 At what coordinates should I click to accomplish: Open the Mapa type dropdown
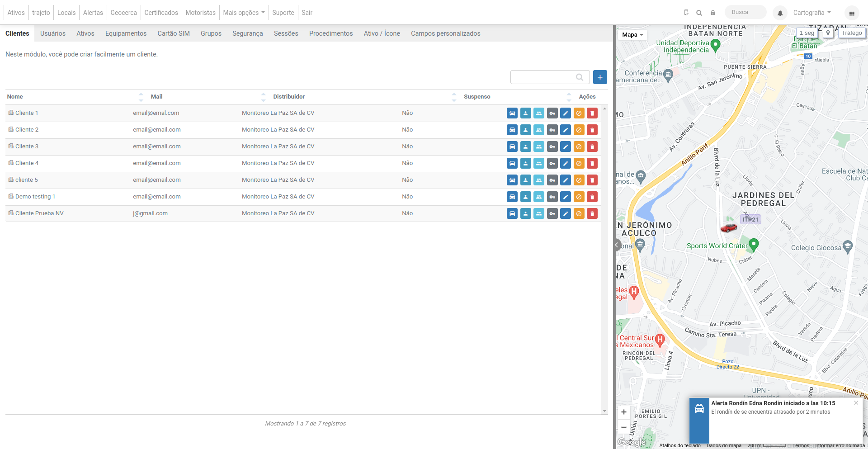[632, 35]
